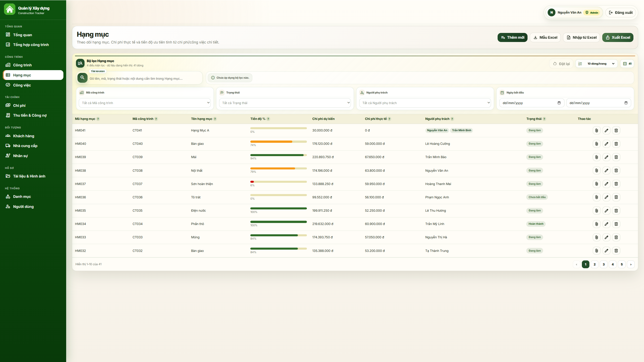This screenshot has width=644, height=362.
Task: Go to next page with arrow
Action: coord(631,264)
